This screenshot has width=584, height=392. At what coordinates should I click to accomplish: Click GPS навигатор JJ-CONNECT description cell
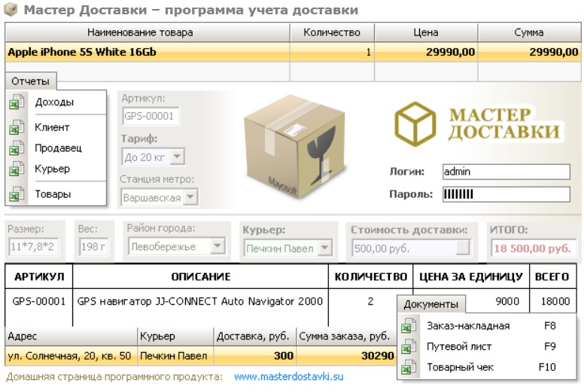tap(200, 301)
